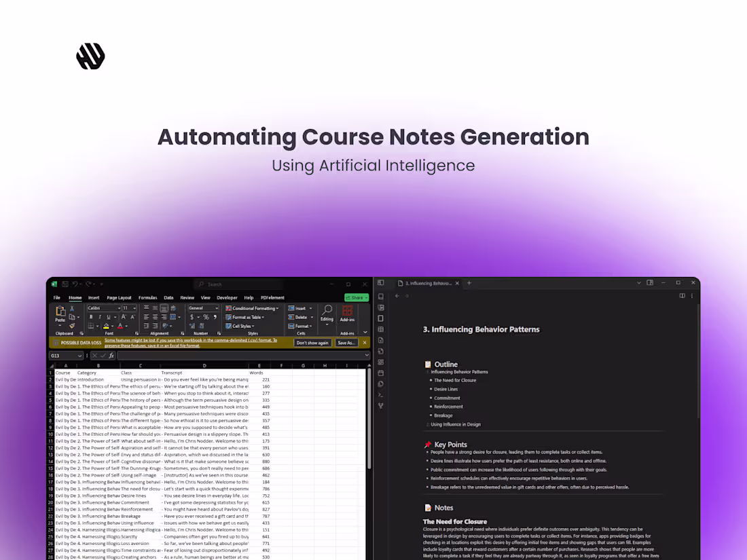Open the Conditional Formatting dropdown

pyautogui.click(x=250, y=309)
